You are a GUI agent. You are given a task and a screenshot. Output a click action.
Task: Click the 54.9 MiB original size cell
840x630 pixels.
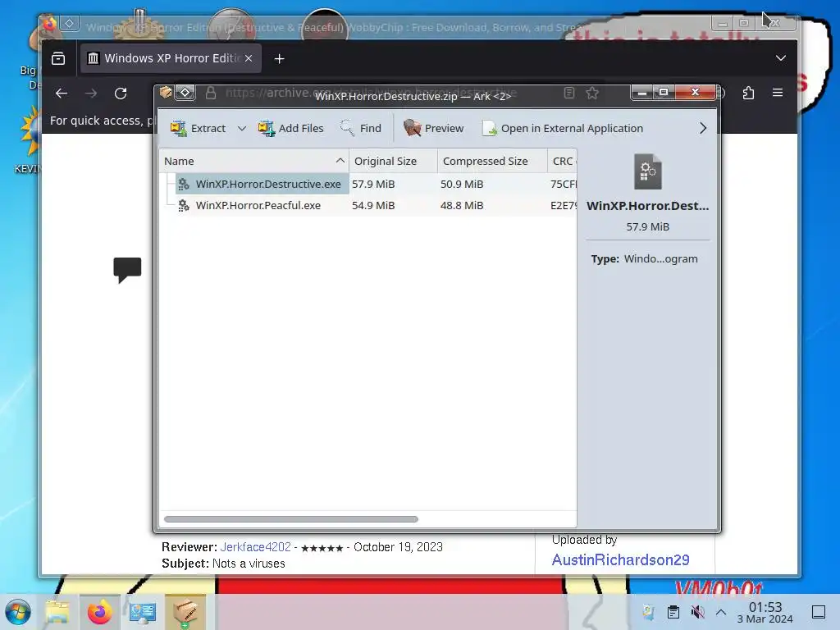pos(373,205)
